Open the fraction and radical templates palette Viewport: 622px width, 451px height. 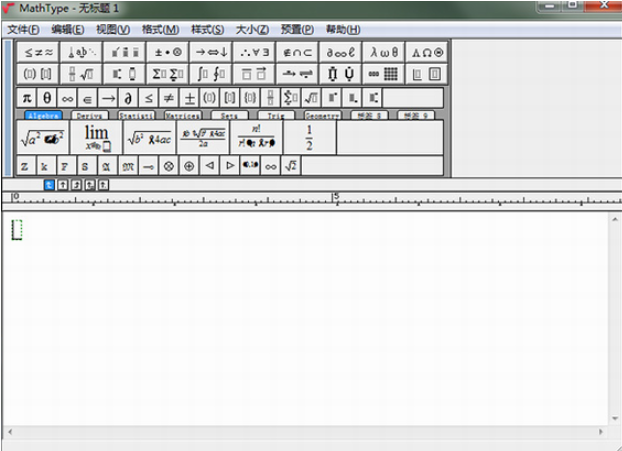pyautogui.click(x=80, y=74)
